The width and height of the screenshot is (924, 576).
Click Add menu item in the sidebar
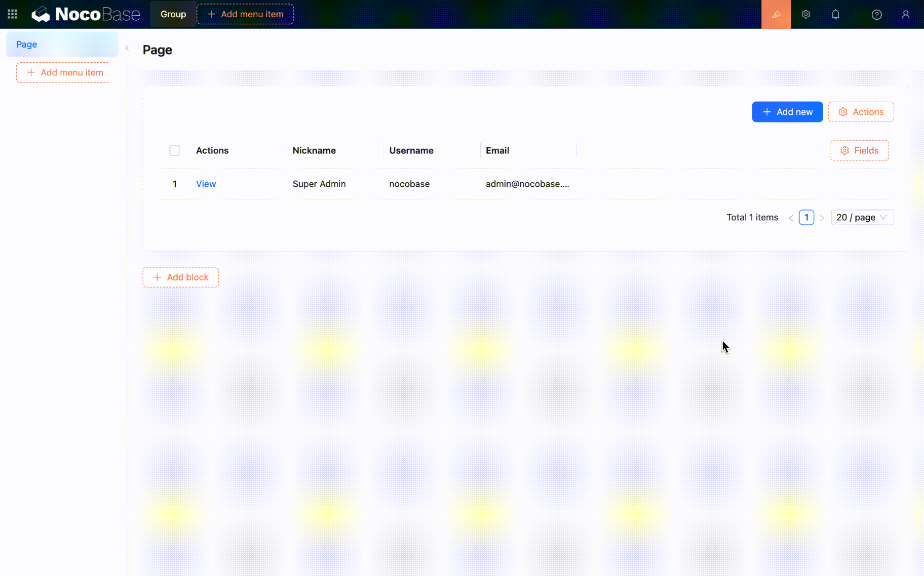[x=63, y=72]
